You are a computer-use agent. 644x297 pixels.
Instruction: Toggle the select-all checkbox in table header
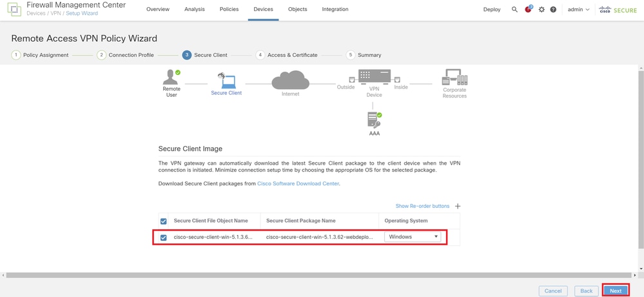(164, 221)
